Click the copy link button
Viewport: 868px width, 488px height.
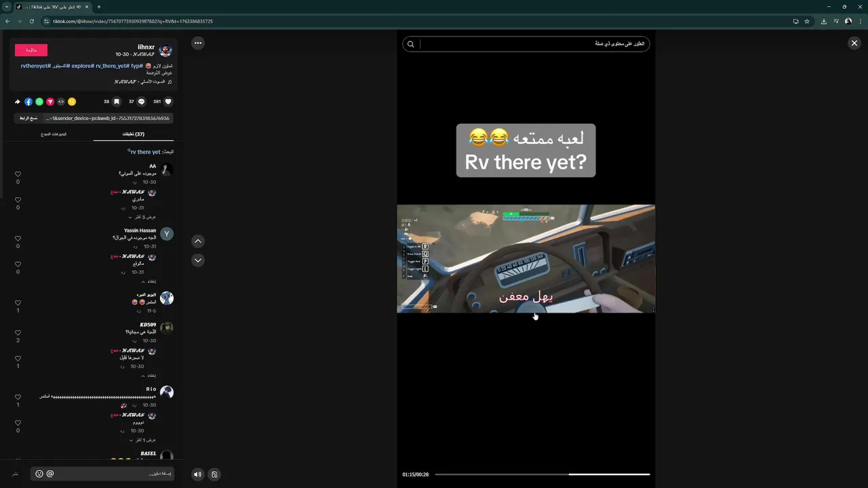point(28,118)
